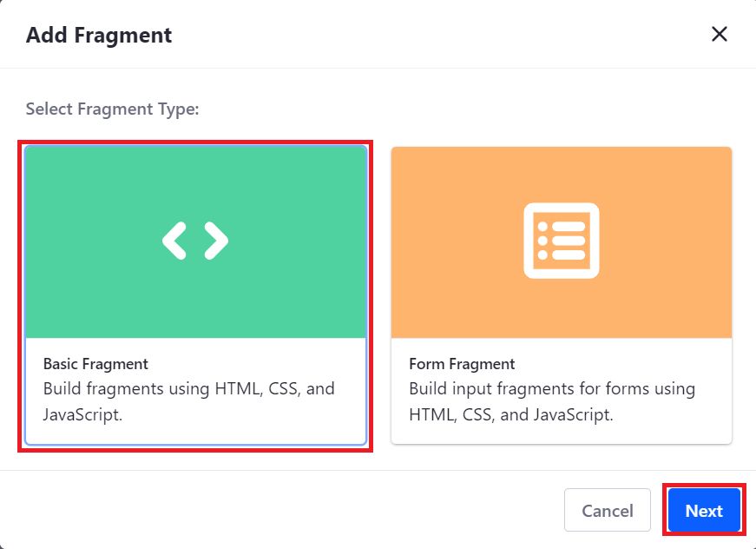Select the Basic Fragment type by its title

[95, 364]
